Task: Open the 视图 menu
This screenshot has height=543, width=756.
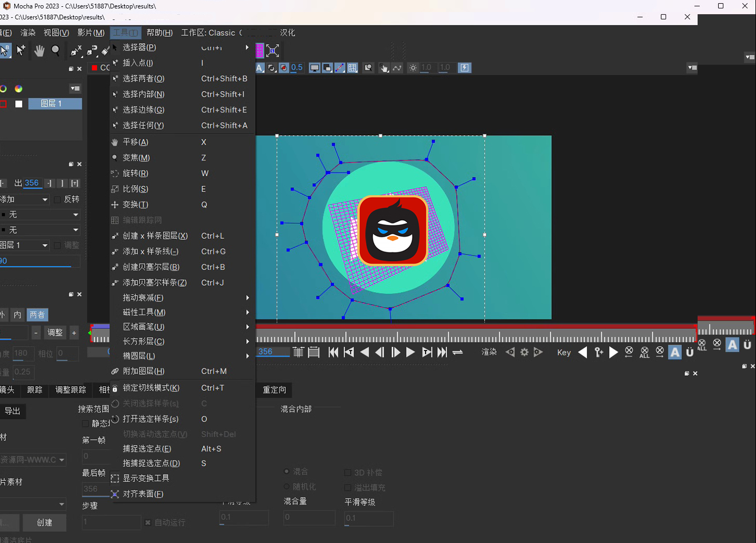Action: [56, 33]
